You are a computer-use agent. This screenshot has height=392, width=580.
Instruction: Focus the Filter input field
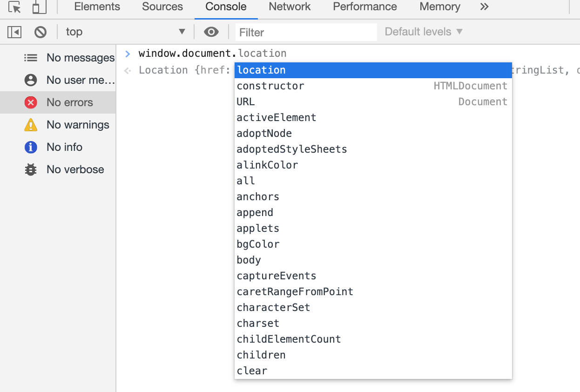306,32
